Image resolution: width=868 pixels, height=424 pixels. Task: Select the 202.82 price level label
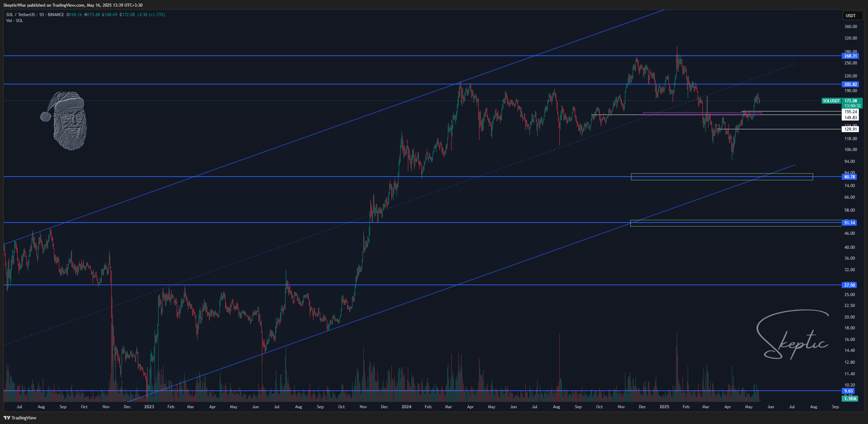pyautogui.click(x=850, y=84)
